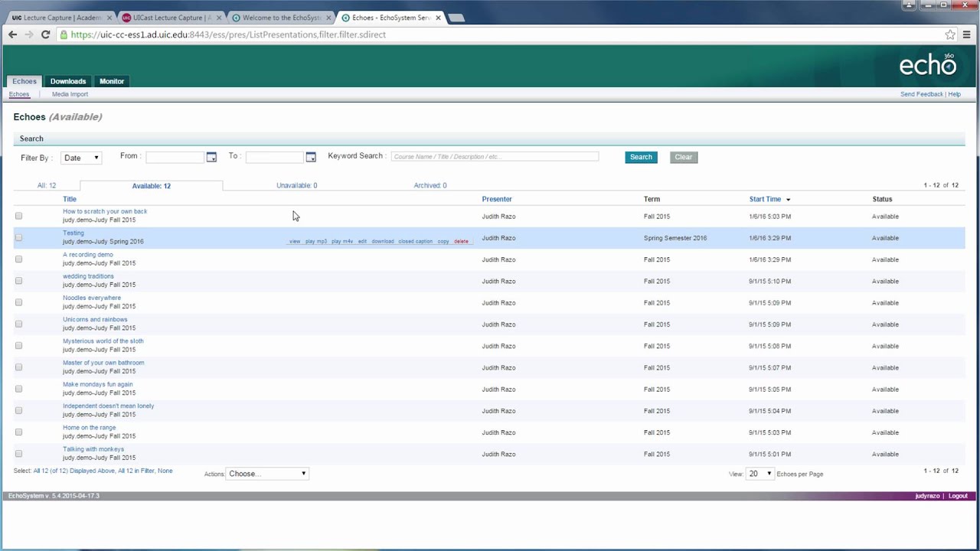This screenshot has width=980, height=551.
Task: Click the echo360 logo
Action: coord(927,64)
